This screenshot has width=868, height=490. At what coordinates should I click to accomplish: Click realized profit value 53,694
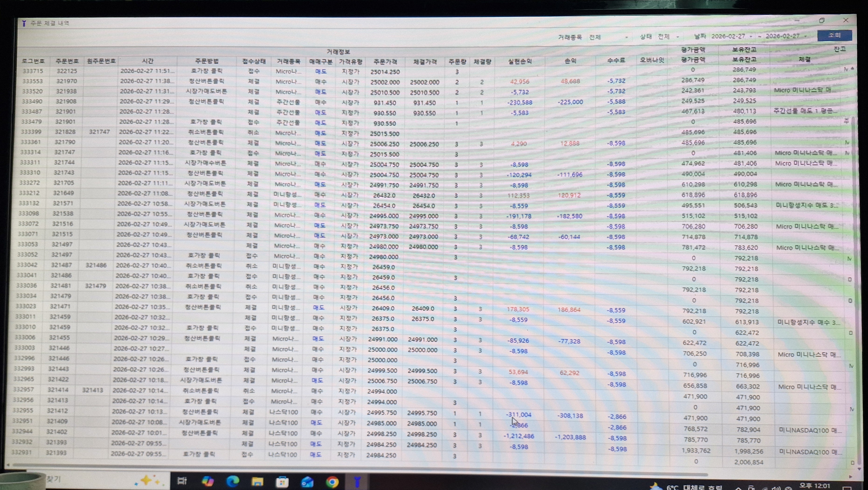pyautogui.click(x=518, y=372)
